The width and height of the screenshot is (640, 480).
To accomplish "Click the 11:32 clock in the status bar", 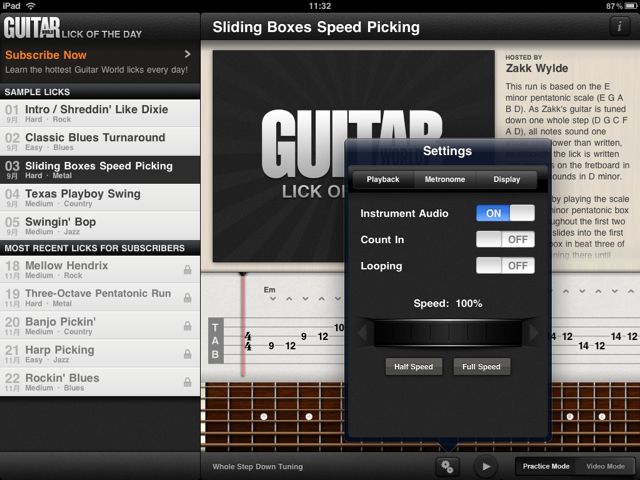I will click(x=320, y=6).
